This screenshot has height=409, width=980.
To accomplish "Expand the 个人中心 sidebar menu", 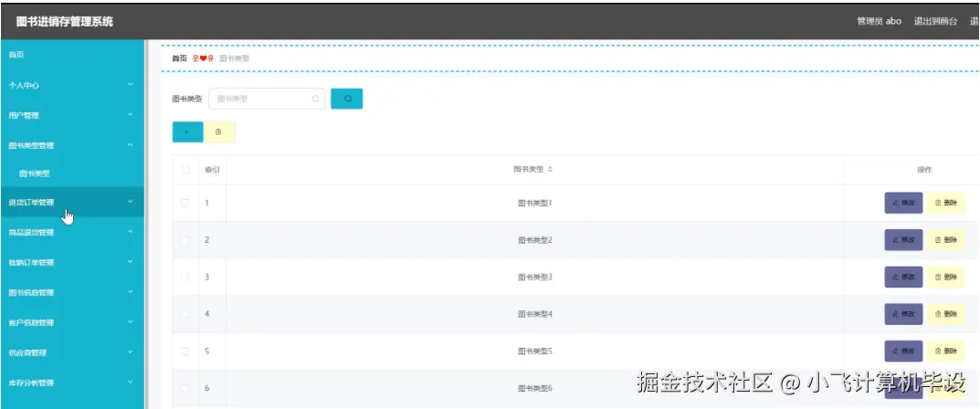I will click(72, 85).
